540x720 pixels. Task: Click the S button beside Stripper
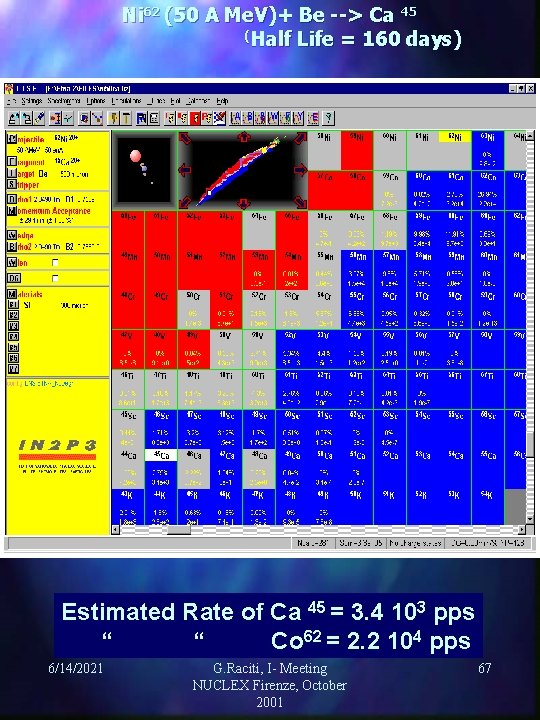click(11, 185)
